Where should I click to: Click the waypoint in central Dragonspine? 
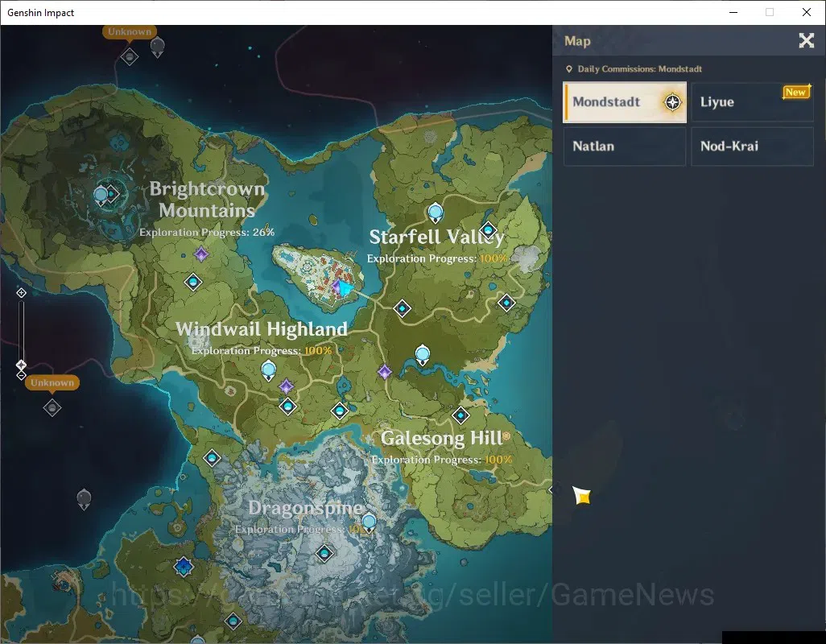[324, 553]
